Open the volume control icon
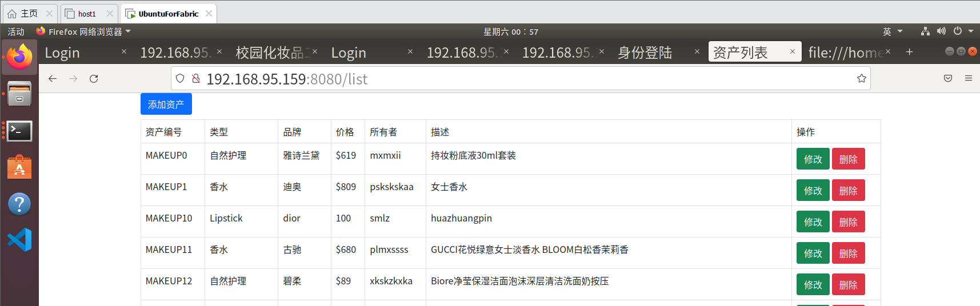This screenshot has height=306, width=980. (x=941, y=31)
